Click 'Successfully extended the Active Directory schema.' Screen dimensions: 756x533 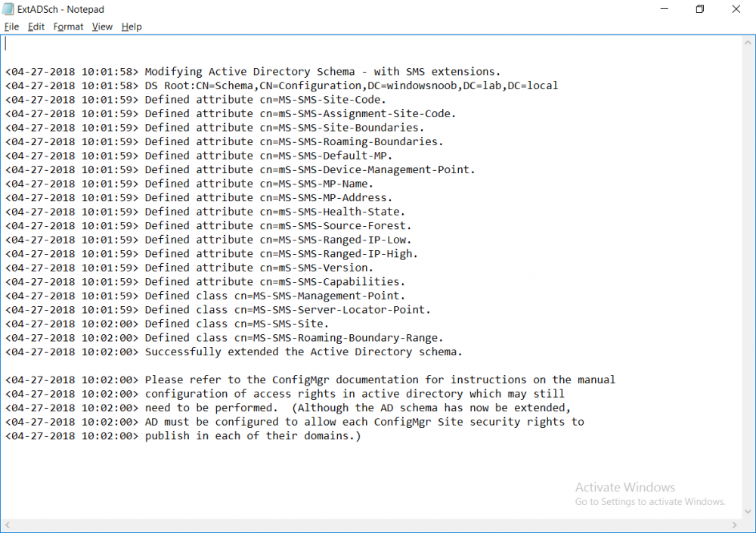304,352
